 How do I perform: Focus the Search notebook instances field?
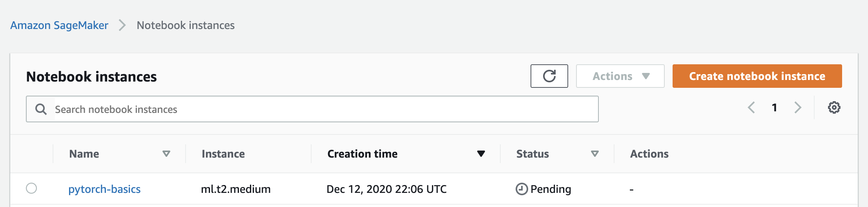312,109
